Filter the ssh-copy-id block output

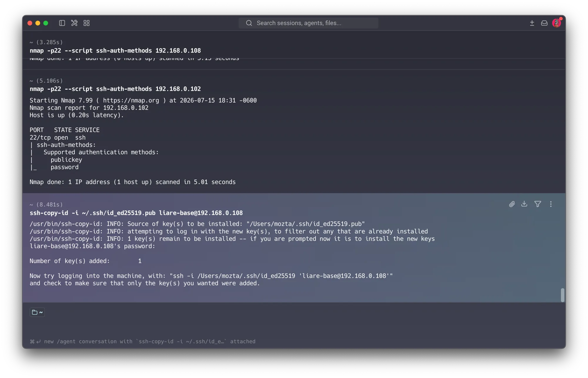pyautogui.click(x=538, y=204)
